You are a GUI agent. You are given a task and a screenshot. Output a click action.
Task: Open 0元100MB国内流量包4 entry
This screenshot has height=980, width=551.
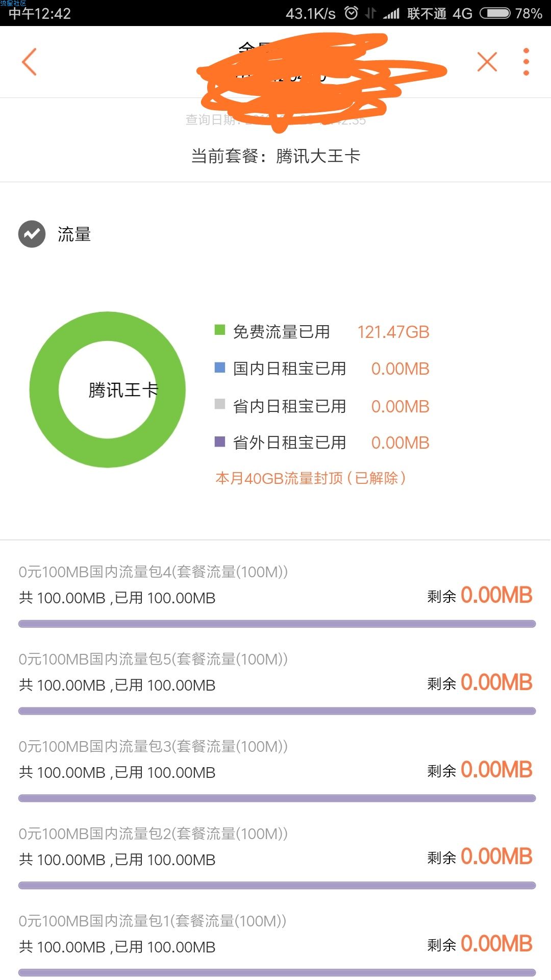[153, 572]
